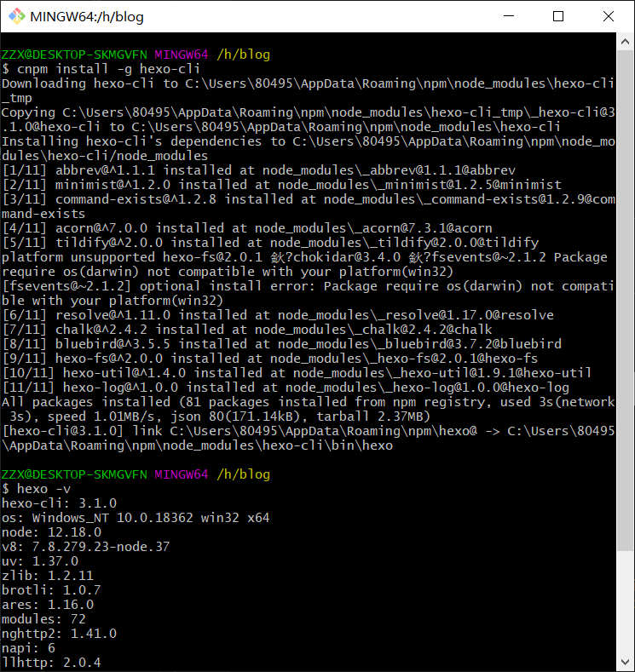Click the command 'cnpm install -g hexo-cli'

click(x=108, y=69)
